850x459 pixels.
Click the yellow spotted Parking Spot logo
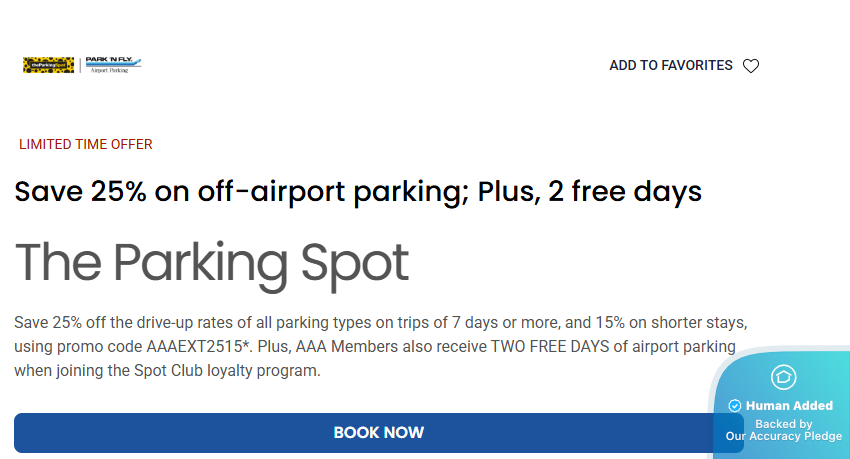coord(49,65)
